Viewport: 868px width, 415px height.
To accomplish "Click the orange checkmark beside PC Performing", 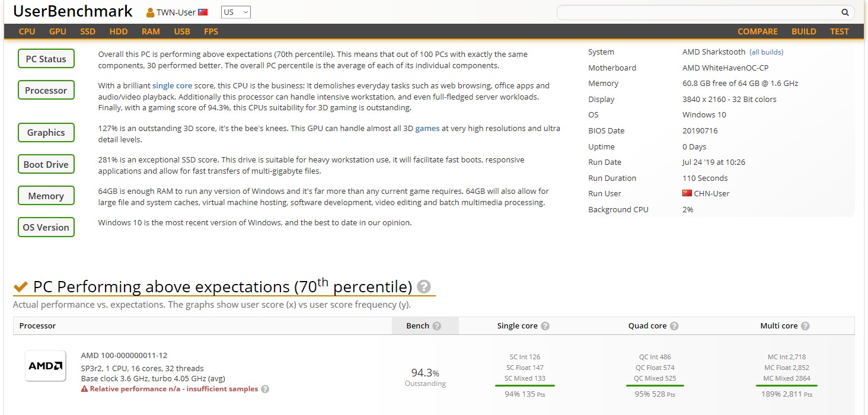I will point(21,287).
